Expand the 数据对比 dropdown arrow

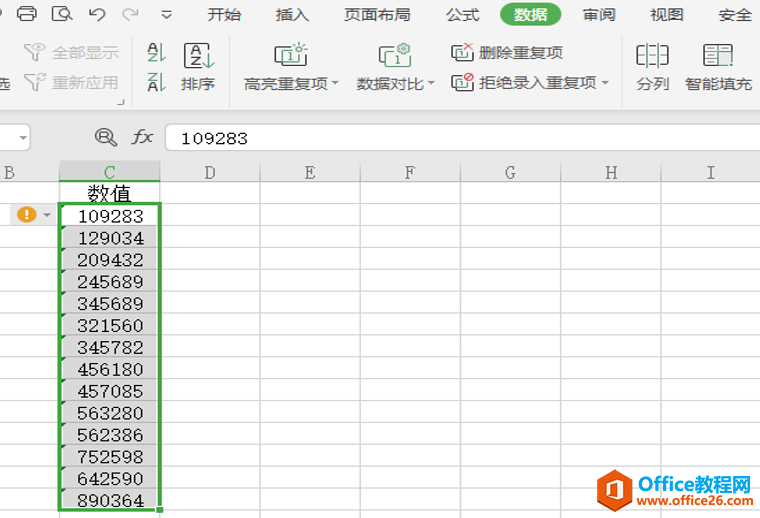(431, 83)
